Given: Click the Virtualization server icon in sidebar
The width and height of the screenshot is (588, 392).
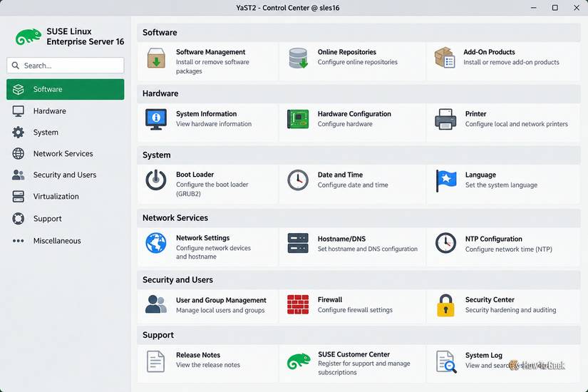Looking at the screenshot, I should tap(18, 196).
